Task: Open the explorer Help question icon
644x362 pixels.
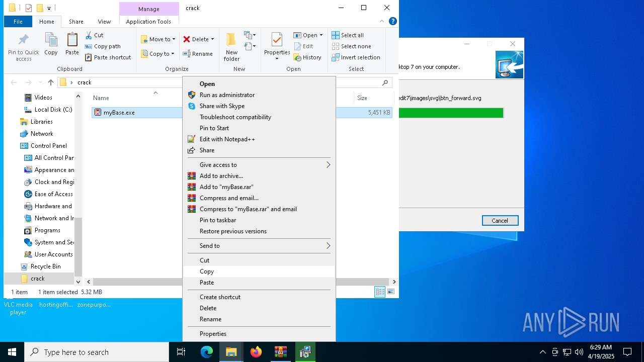Action: (x=393, y=21)
